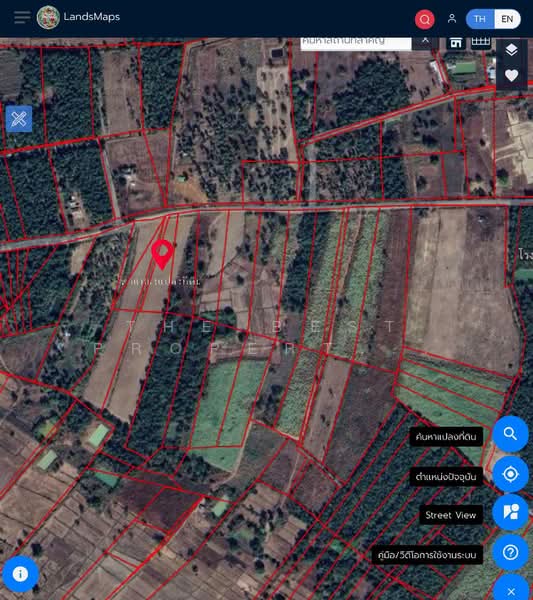
Task: Open the hamburger menu
Action: point(22,17)
